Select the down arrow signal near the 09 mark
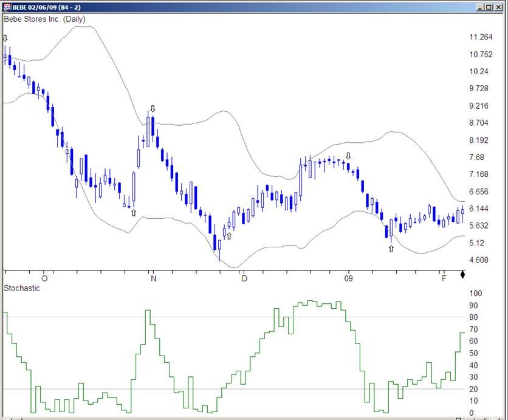 pyautogui.click(x=348, y=156)
